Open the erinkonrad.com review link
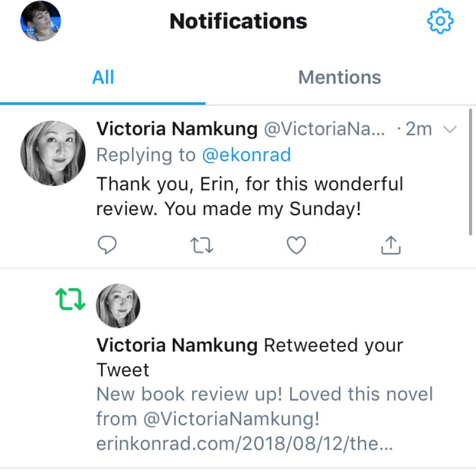The image size is (476, 476). coord(244,444)
